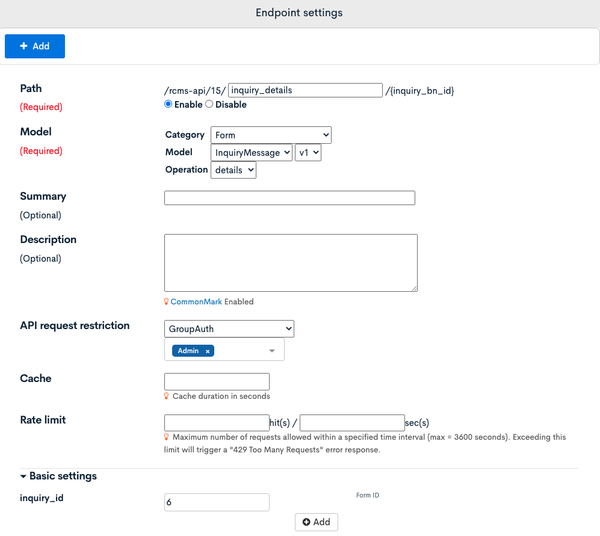Click the blue Add button at top
The image size is (600, 536).
click(x=35, y=46)
